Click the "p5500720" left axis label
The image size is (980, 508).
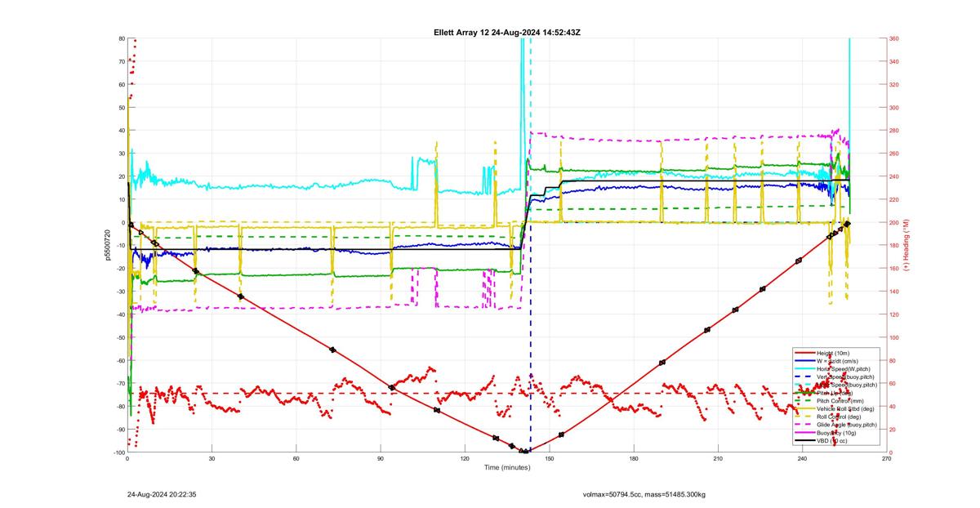[107, 245]
